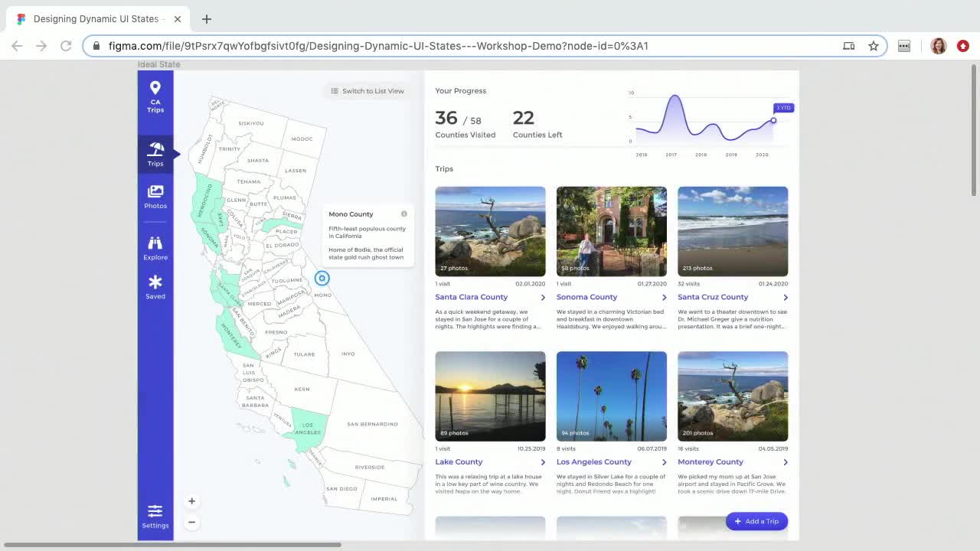
Task: Open the Lake County photo thumbnail
Action: click(490, 396)
